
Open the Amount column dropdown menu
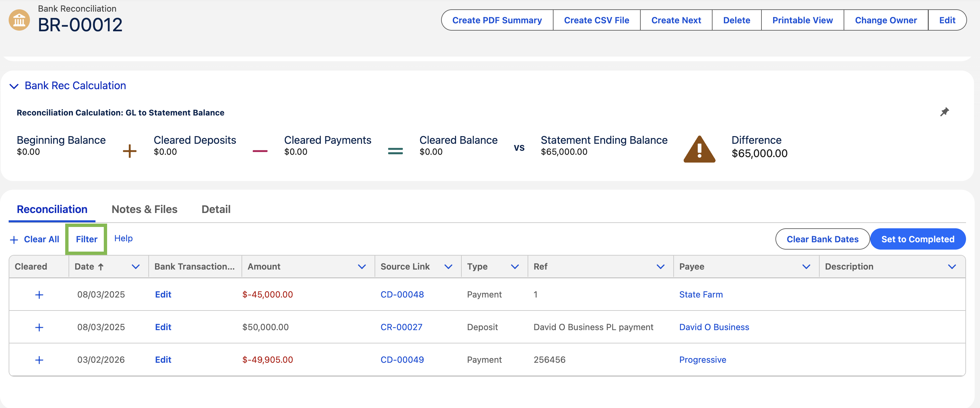[x=362, y=267]
